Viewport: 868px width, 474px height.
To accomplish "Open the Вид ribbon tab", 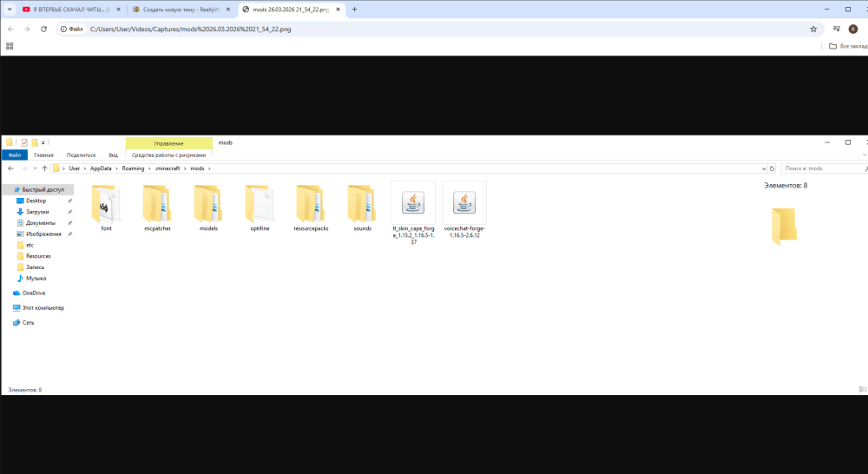I will point(113,155).
